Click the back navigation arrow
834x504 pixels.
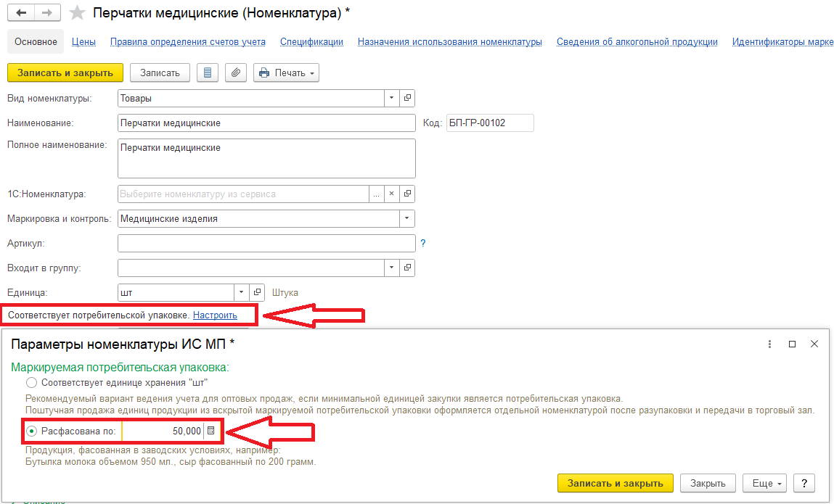[21, 13]
